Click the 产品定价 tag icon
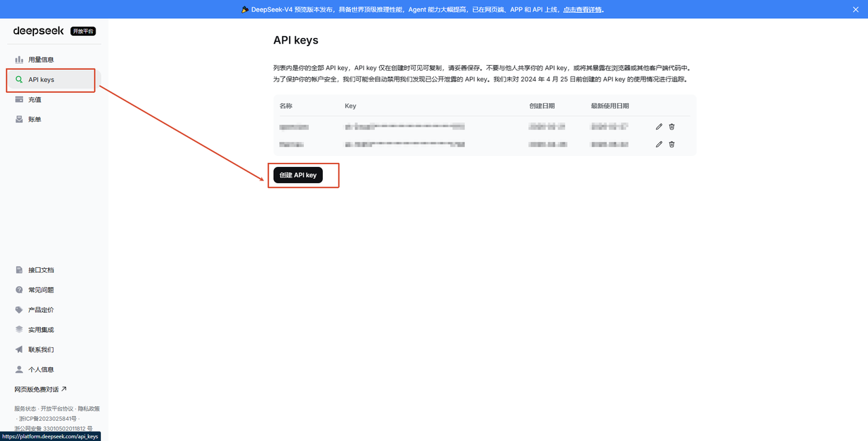Image resolution: width=868 pixels, height=441 pixels. click(19, 310)
